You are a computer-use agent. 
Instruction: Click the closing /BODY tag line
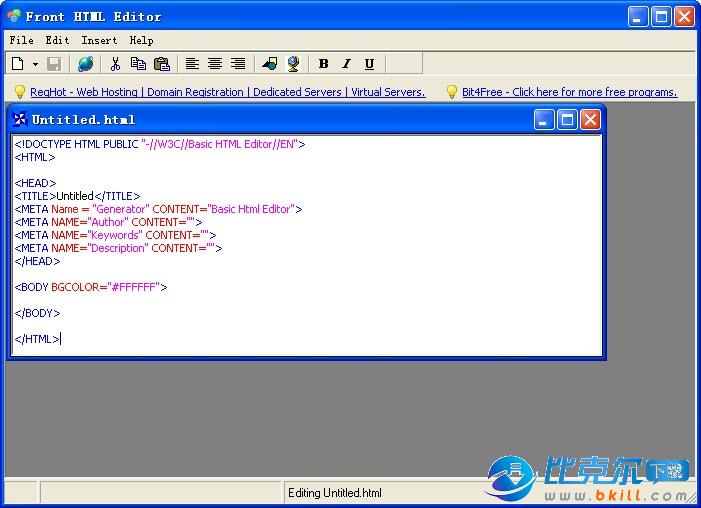click(x=37, y=313)
